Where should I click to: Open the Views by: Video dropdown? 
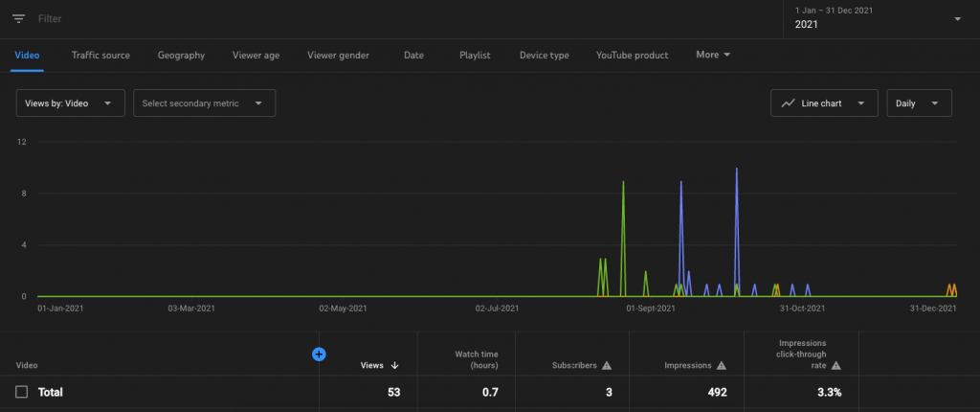71,103
